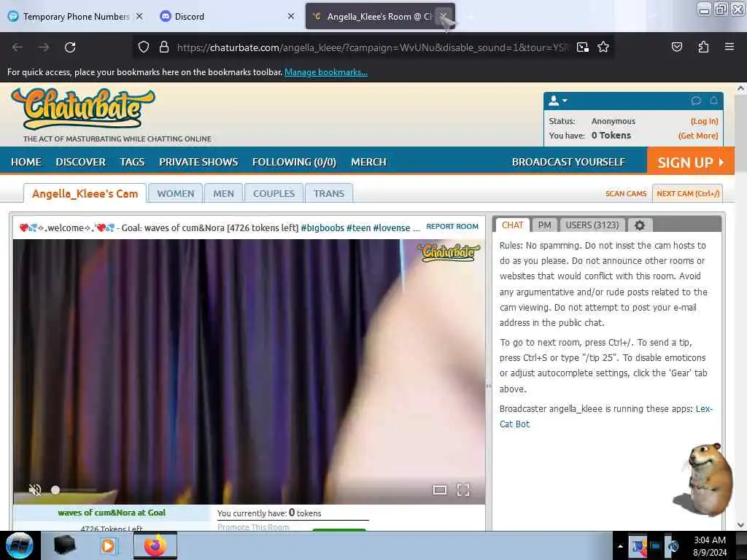Select the CHAT tab
Screen dimensions: 747x560
point(513,225)
